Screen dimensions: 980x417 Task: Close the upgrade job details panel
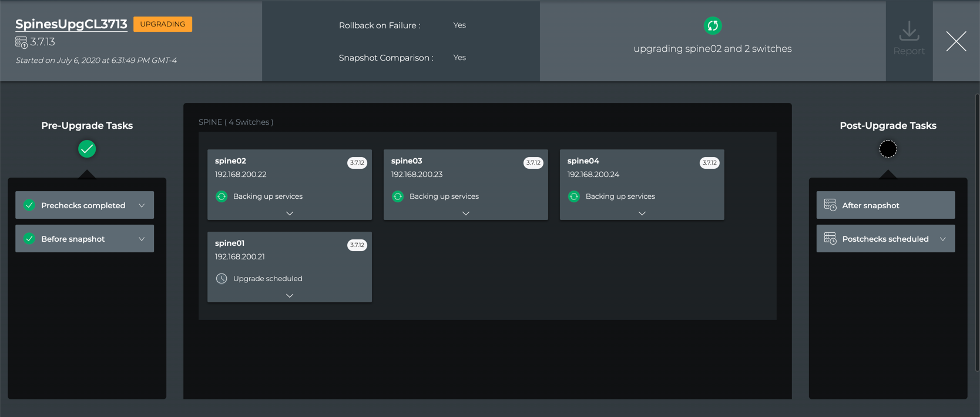click(956, 41)
